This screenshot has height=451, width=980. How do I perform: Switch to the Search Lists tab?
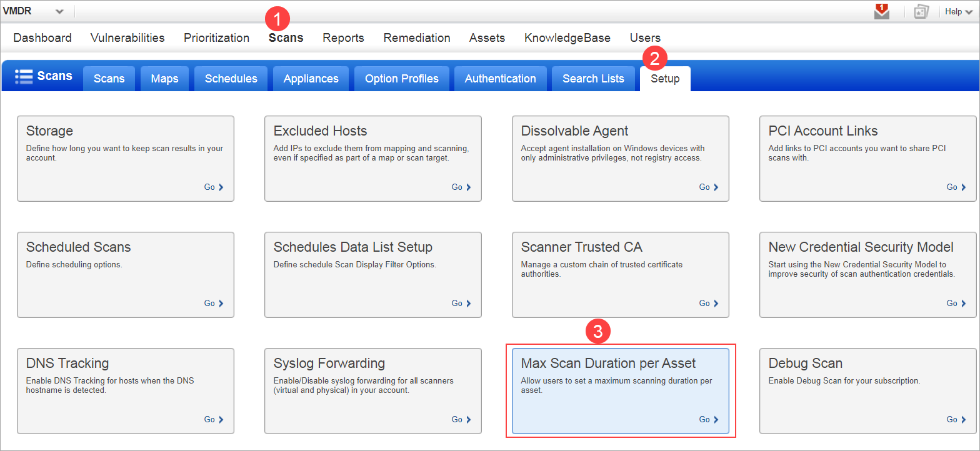593,79
